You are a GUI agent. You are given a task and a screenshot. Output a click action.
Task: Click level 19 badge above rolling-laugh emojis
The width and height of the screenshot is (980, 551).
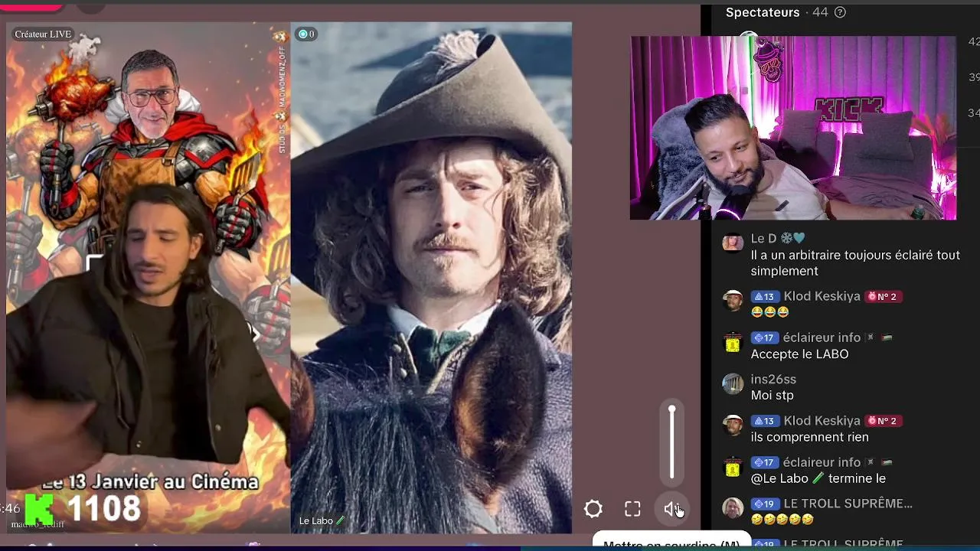pos(766,504)
